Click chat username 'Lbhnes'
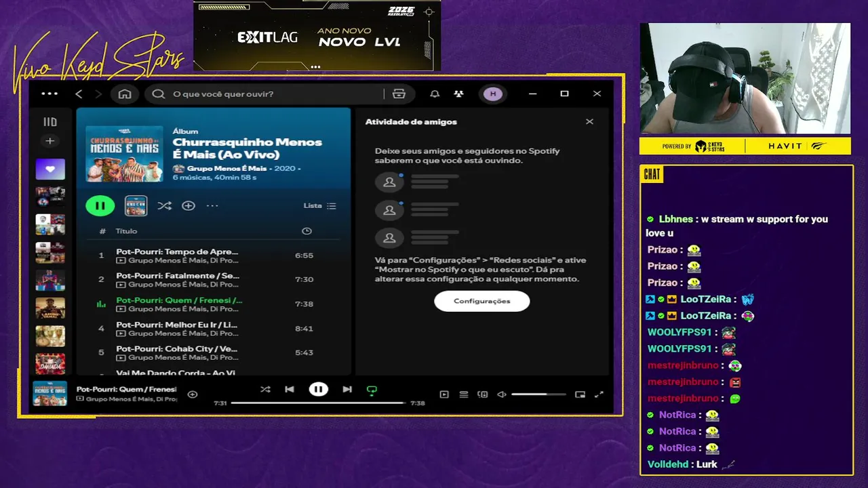Screen dimensions: 868x488 tap(675, 219)
